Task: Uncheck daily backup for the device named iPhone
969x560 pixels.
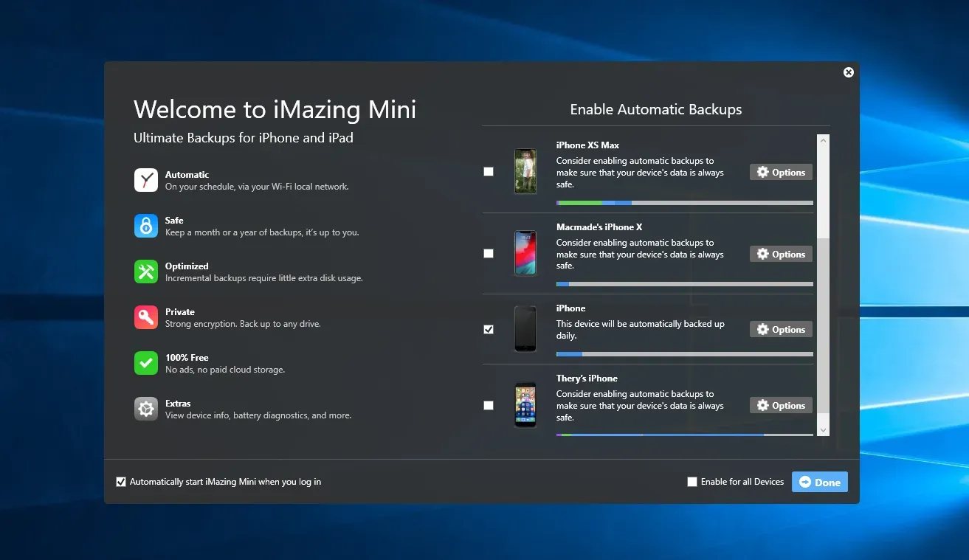Action: click(x=488, y=329)
